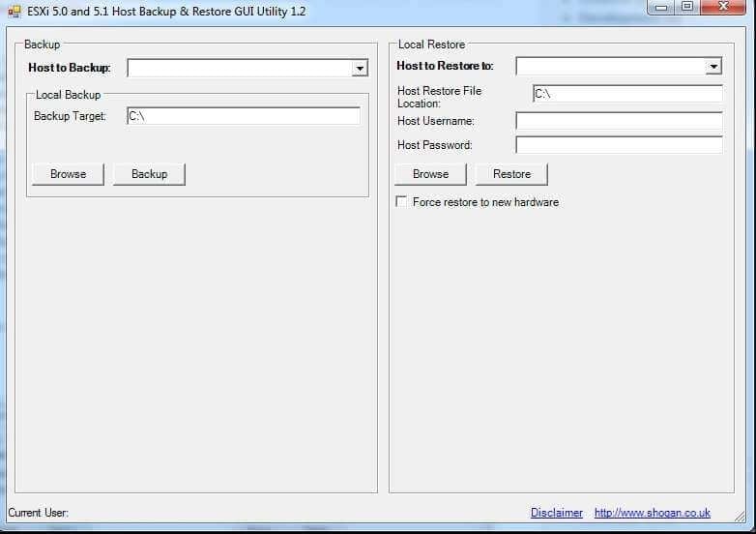Click the window resize grip corner
The width and height of the screenshot is (756, 534).
tap(741, 517)
